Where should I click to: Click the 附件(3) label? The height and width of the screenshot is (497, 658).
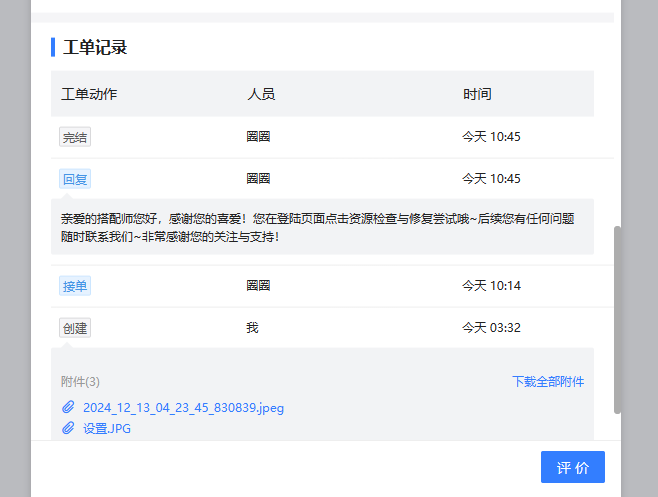[81, 381]
